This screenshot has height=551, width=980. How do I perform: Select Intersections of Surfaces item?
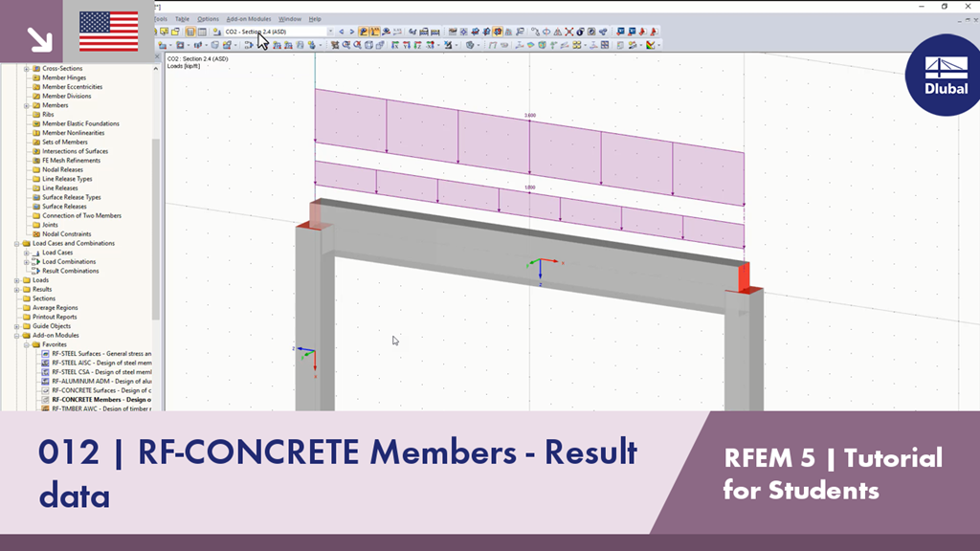(x=75, y=151)
